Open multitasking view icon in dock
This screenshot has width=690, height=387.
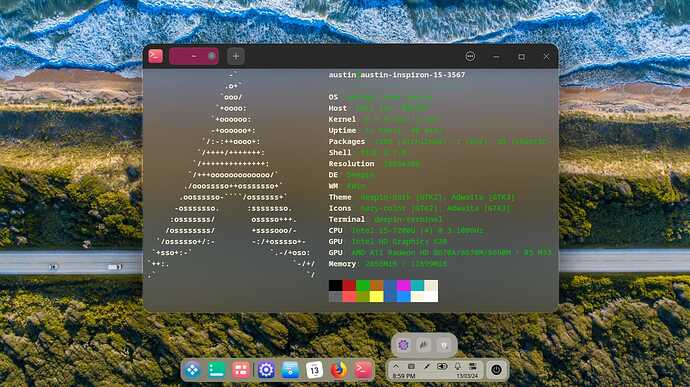241,370
